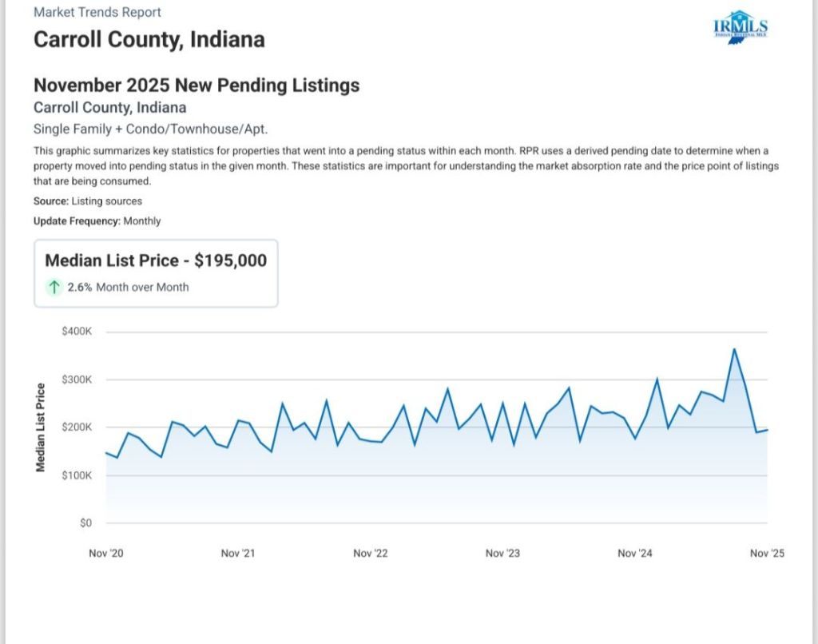The image size is (818, 644).
Task: Select the Nov '22 x-axis label
Action: pos(370,554)
